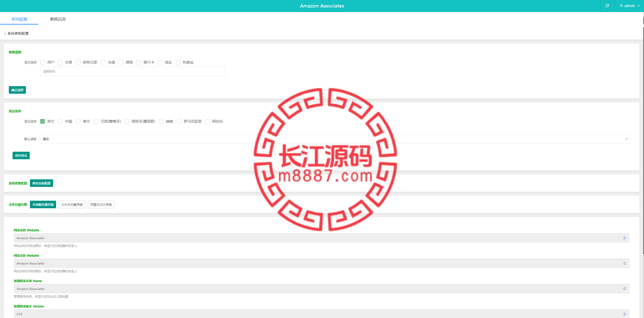Enable the 地址 checkbox
644x318 pixels.
click(160, 62)
